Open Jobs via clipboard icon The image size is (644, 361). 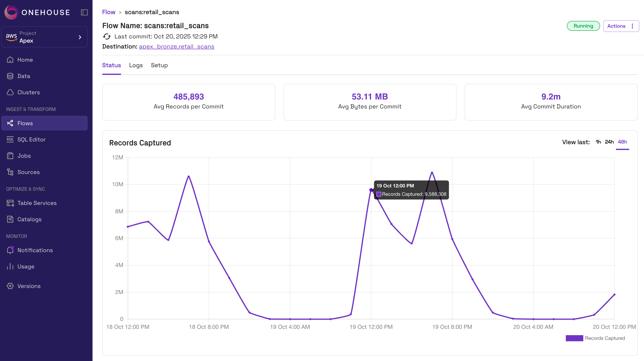(x=10, y=156)
